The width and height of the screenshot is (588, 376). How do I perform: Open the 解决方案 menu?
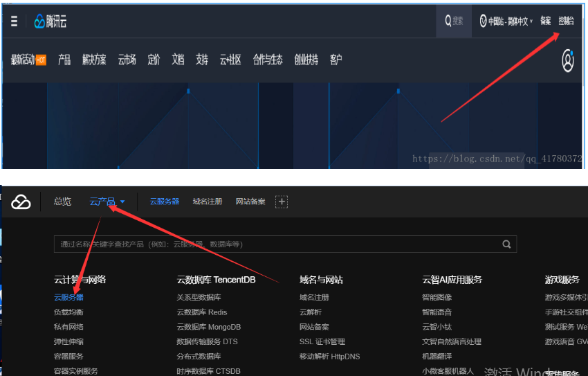pos(94,60)
